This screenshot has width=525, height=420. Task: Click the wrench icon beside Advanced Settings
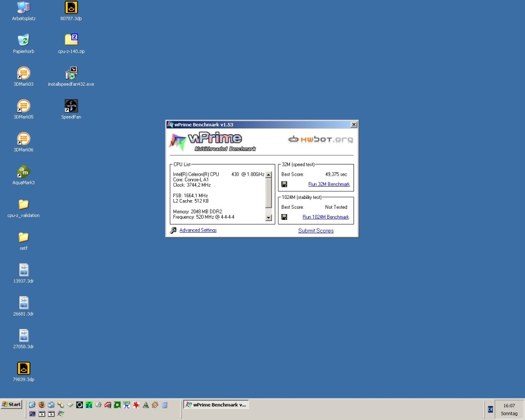(x=173, y=230)
